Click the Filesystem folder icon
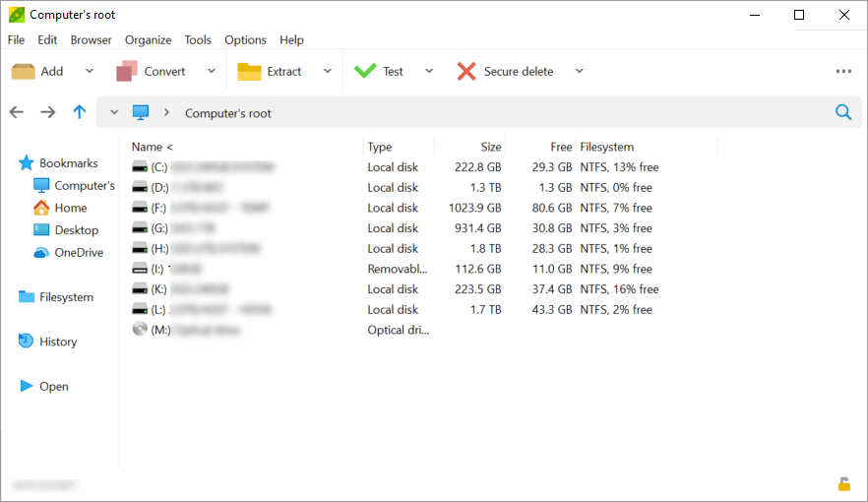 click(x=26, y=296)
